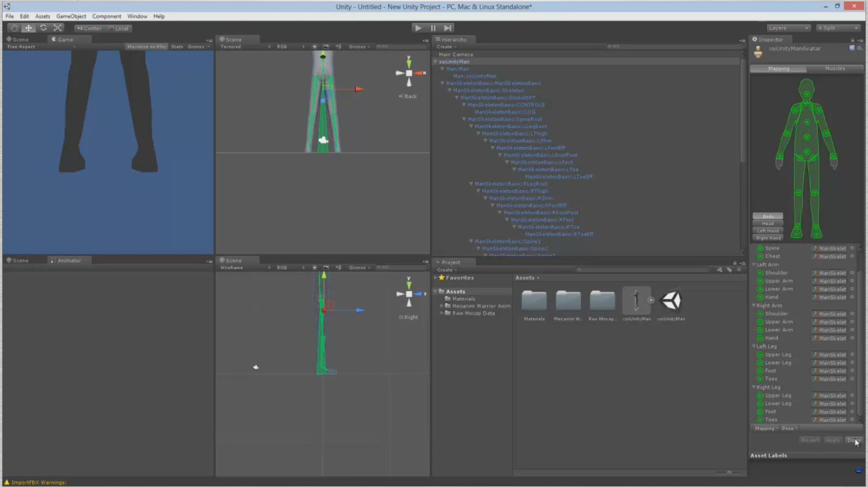
Task: Expand Mecanim Warrior Anim folder in tree
Action: click(x=442, y=306)
